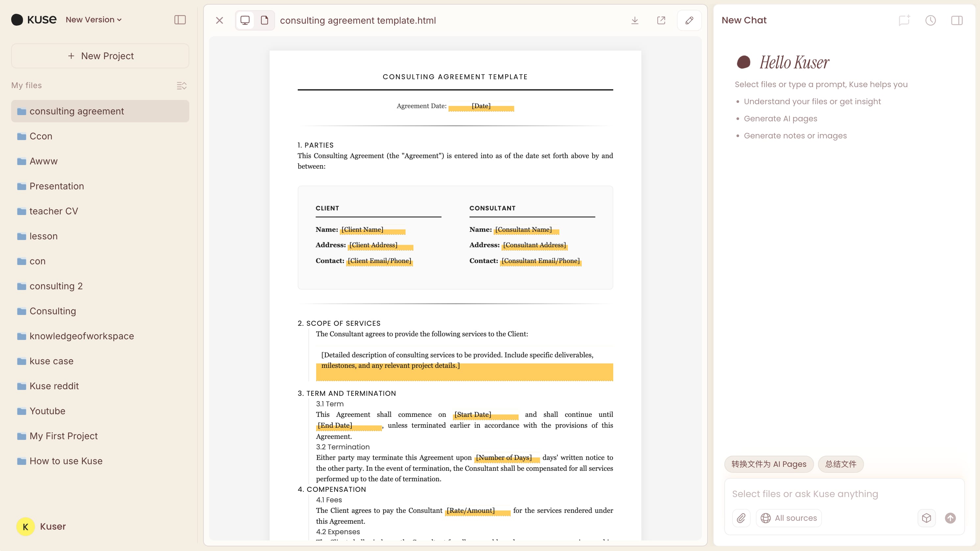Screen dimensions: 980x551
Task: Open the kuse case folder
Action: pos(100,361)
